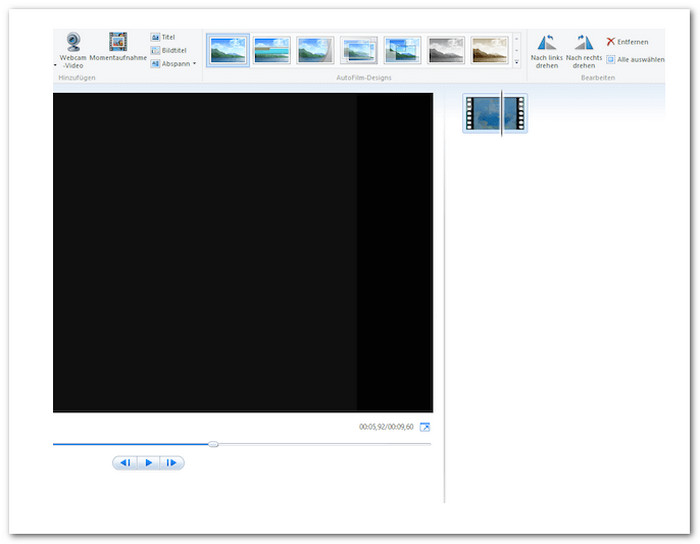
Task: Add a Bildtitel caption
Action: pyautogui.click(x=168, y=50)
